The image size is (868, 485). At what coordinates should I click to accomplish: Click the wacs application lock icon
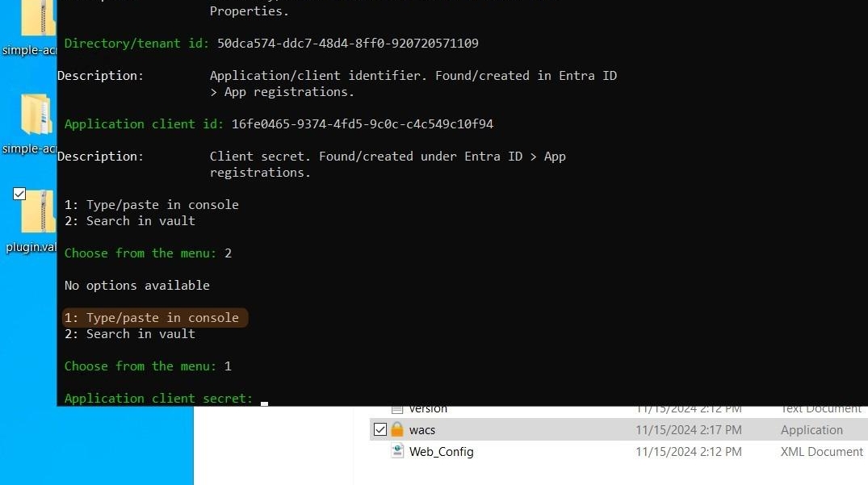click(x=397, y=429)
